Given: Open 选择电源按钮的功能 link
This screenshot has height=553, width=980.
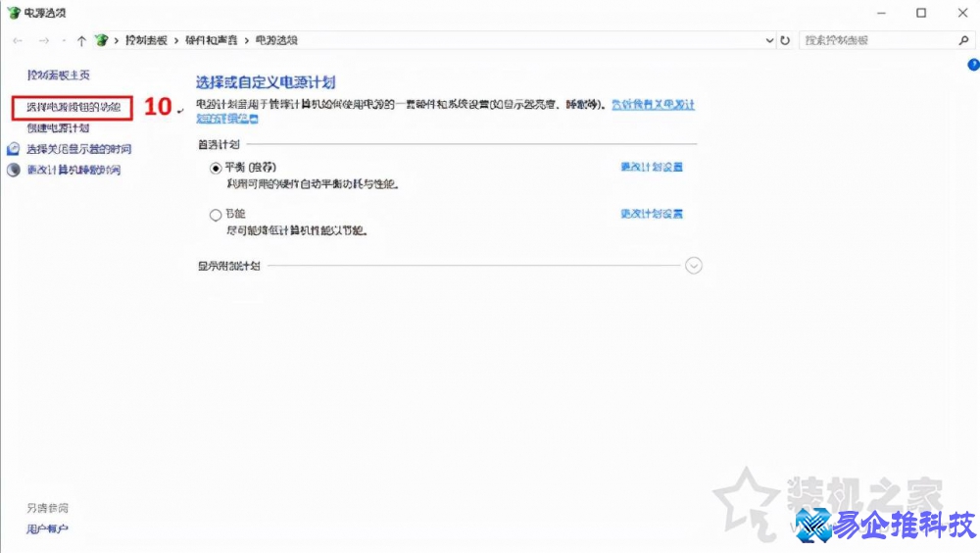Looking at the screenshot, I should coord(73,108).
